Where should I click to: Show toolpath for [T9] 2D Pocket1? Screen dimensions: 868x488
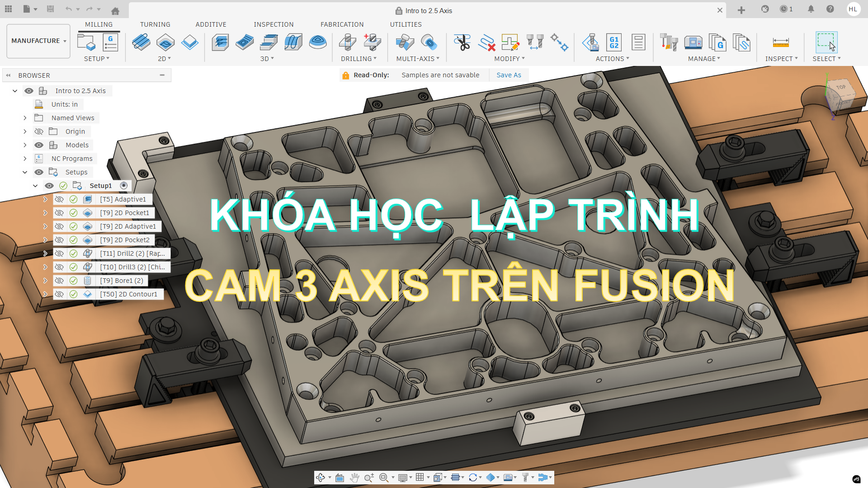point(59,213)
